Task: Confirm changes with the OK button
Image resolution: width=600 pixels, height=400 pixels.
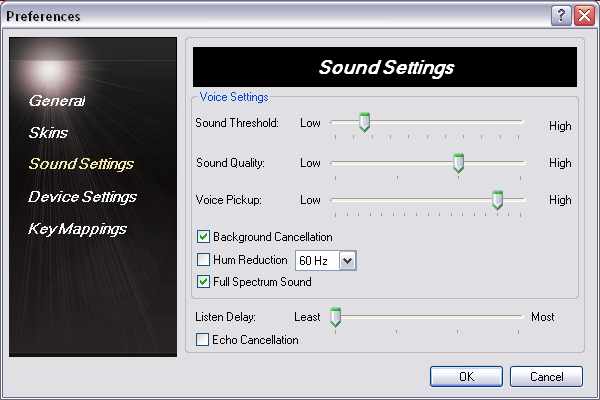Action: 466,376
